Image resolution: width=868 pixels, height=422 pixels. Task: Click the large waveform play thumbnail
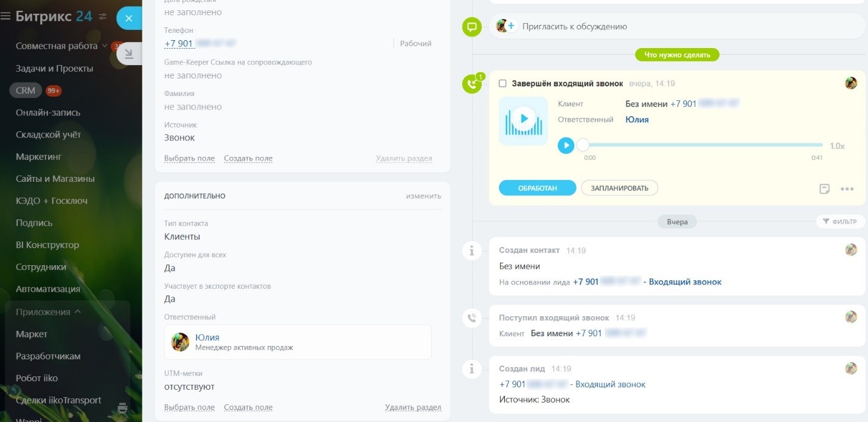coord(523,120)
